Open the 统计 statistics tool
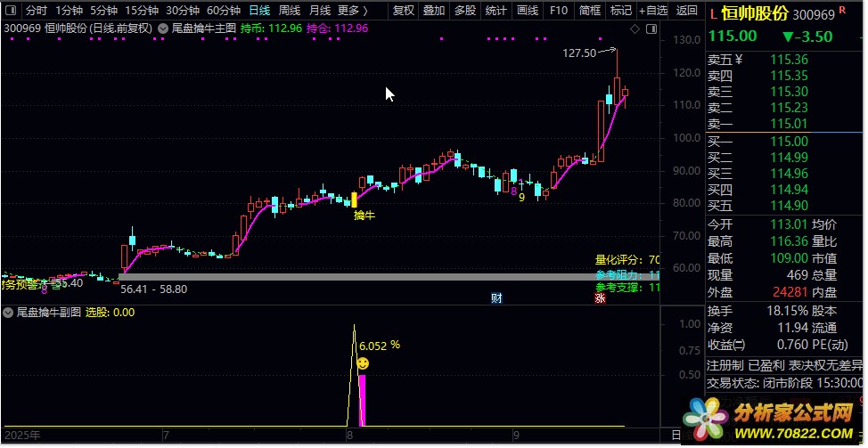The height and width of the screenshot is (448, 868). click(496, 11)
